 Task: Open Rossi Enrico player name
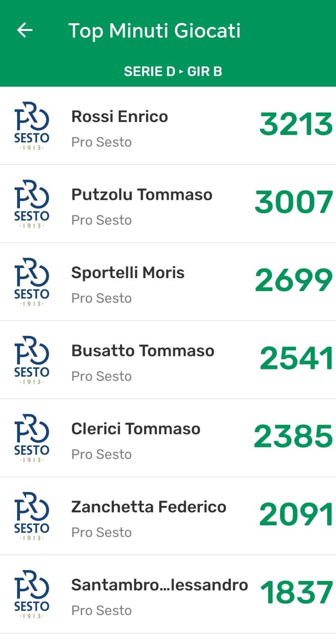pos(120,117)
